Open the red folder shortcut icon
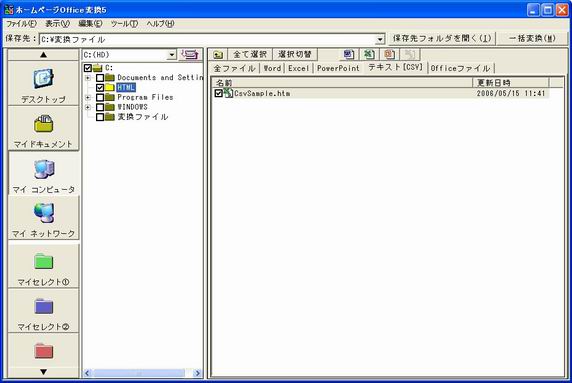Viewport: 572px width, 383px height. click(x=44, y=351)
